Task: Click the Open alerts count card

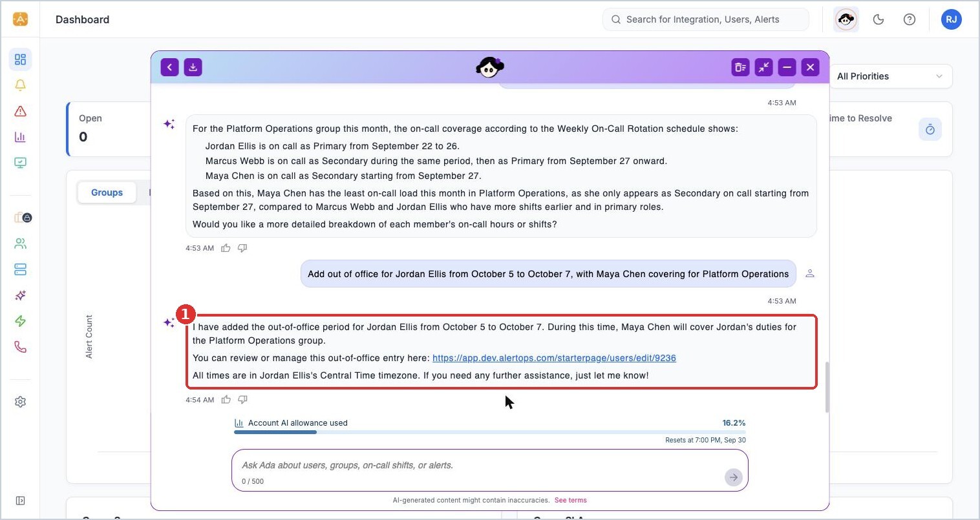Action: coord(109,129)
